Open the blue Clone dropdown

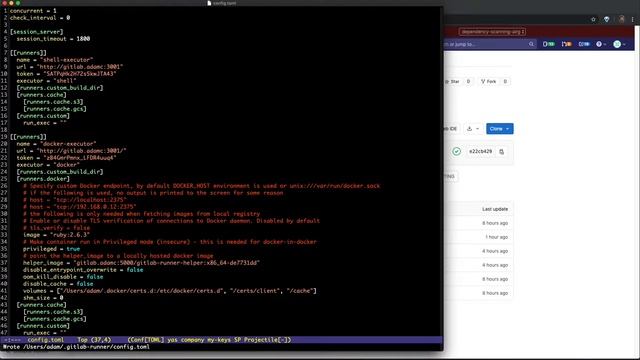500,129
